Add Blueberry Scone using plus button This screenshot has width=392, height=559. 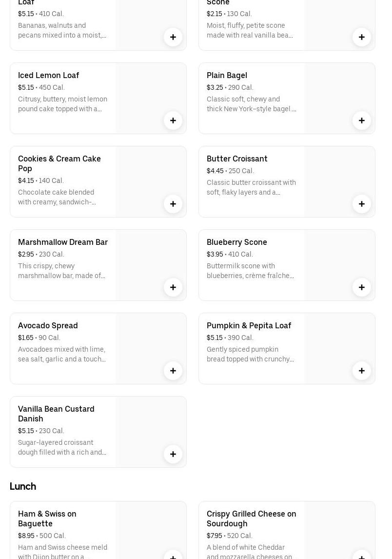pos(362,287)
